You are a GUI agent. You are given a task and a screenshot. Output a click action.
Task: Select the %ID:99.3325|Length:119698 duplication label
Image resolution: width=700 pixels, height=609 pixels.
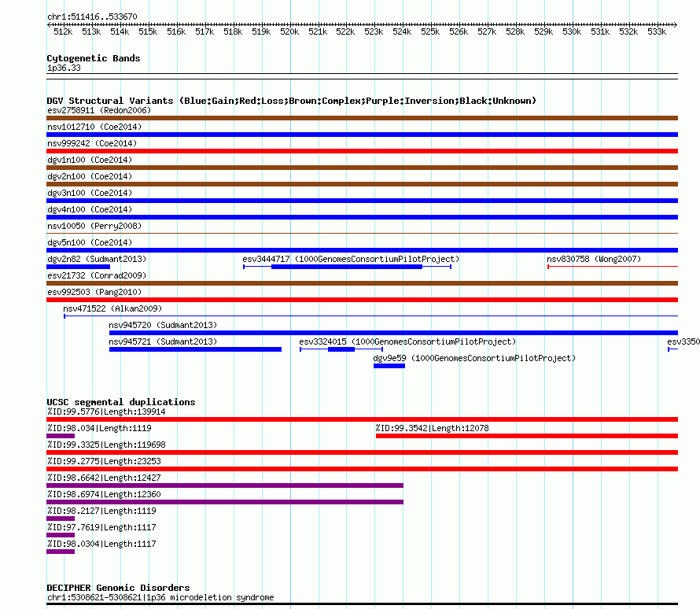pos(106,445)
